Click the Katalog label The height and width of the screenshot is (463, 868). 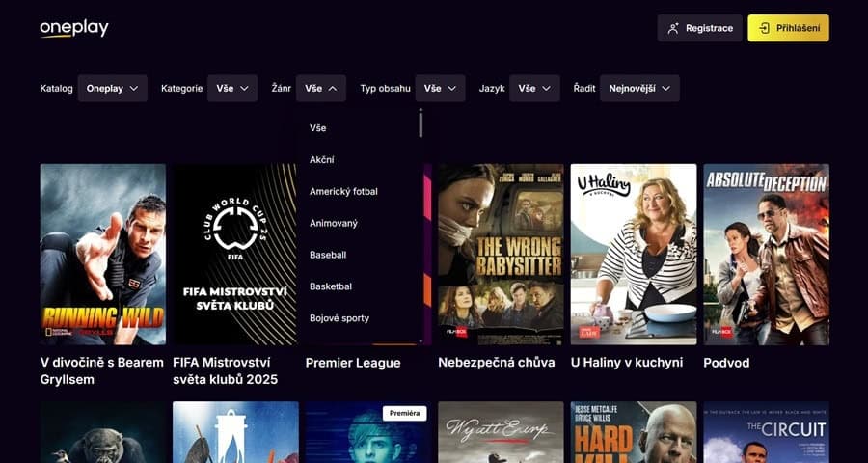(x=57, y=88)
